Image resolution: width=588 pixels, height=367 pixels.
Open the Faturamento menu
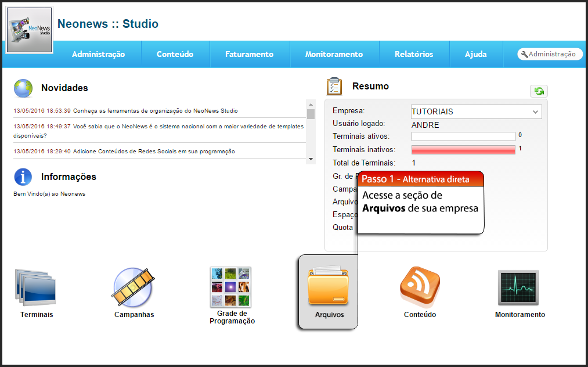pos(249,54)
